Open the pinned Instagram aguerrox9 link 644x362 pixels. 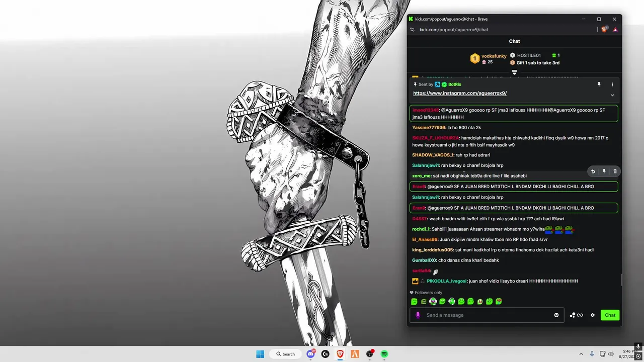coord(460,93)
